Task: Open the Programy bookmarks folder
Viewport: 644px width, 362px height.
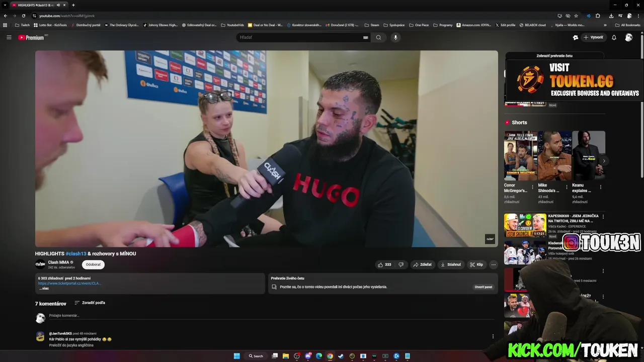Action: (443, 25)
